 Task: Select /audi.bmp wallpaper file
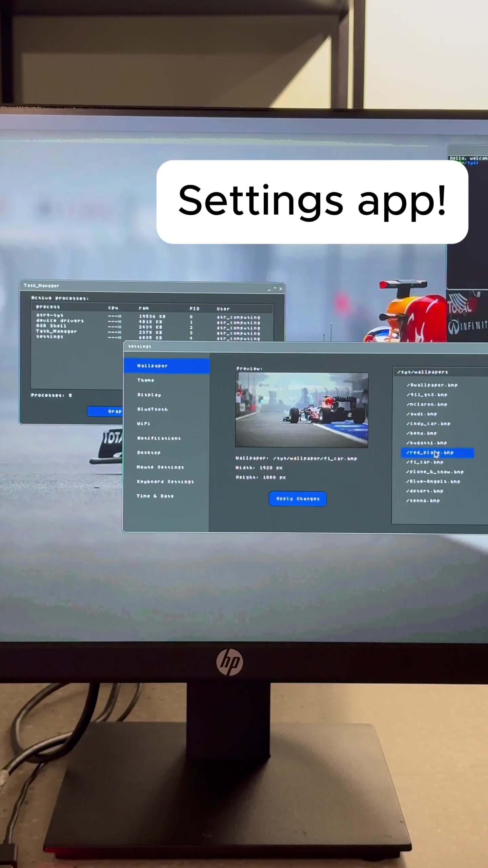(422, 414)
